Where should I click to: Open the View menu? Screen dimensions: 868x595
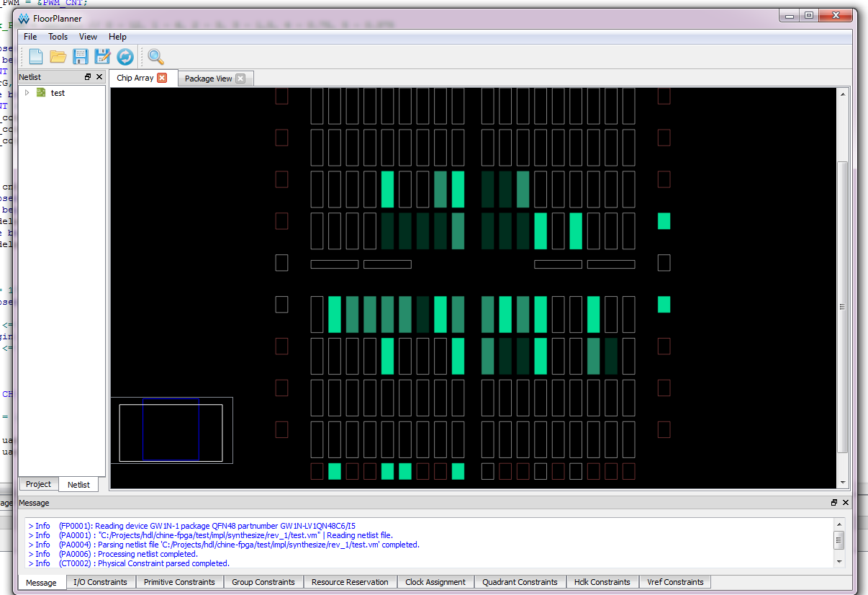(88, 37)
